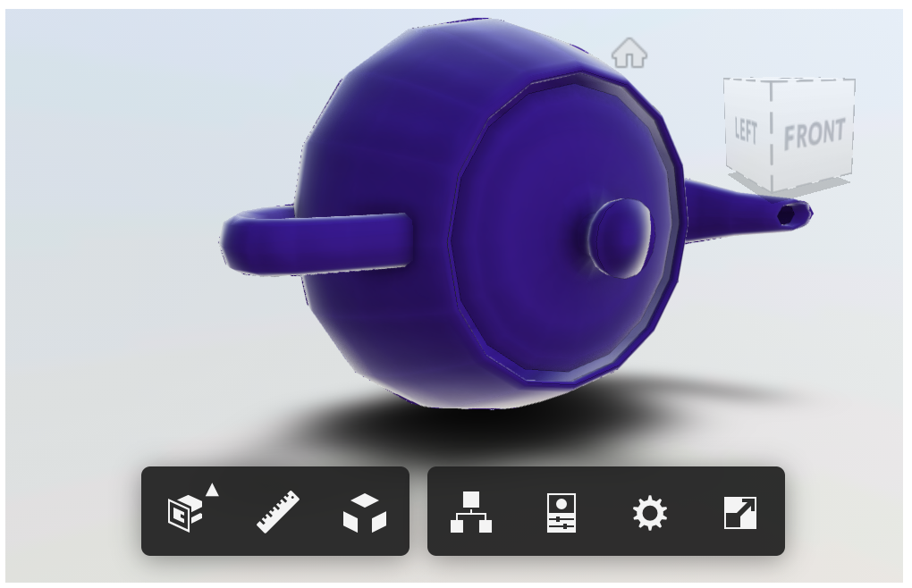Open the Model Browser hierarchy icon
This screenshot has height=588, width=912.
pyautogui.click(x=471, y=512)
